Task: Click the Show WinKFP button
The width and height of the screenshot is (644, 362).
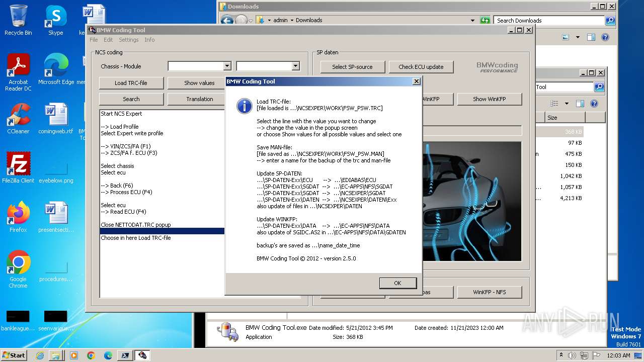Action: click(490, 99)
